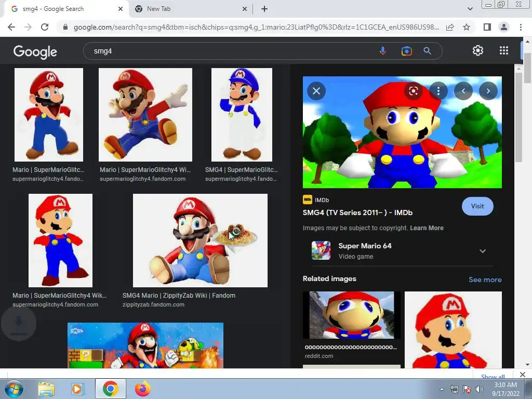Click the volume speaker tray icon

(480, 389)
